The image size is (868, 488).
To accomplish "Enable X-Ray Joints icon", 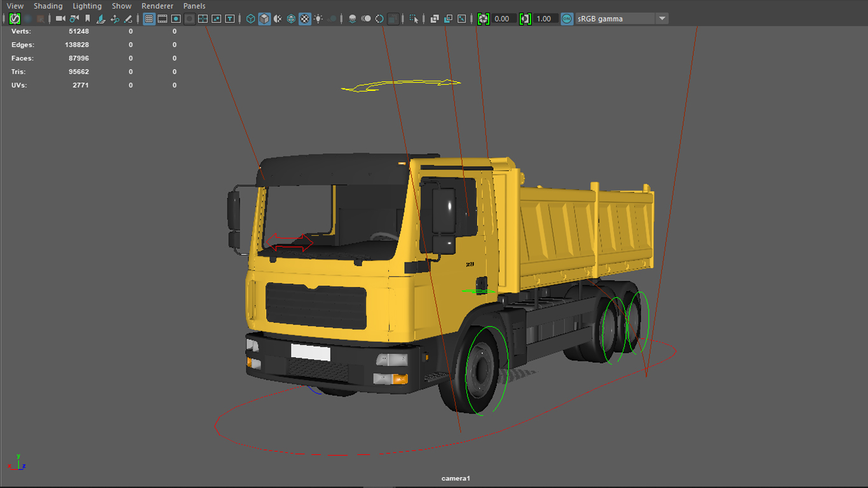I will click(x=462, y=18).
